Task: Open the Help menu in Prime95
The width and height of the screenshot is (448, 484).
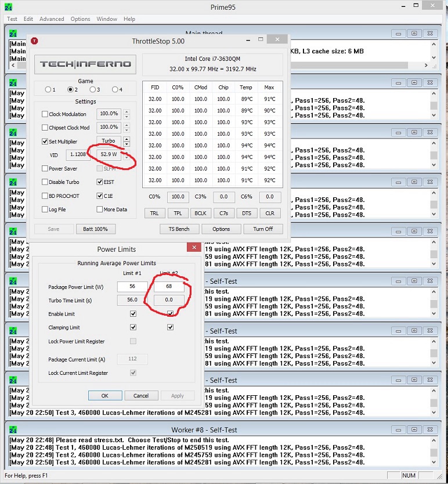Action: [129, 19]
